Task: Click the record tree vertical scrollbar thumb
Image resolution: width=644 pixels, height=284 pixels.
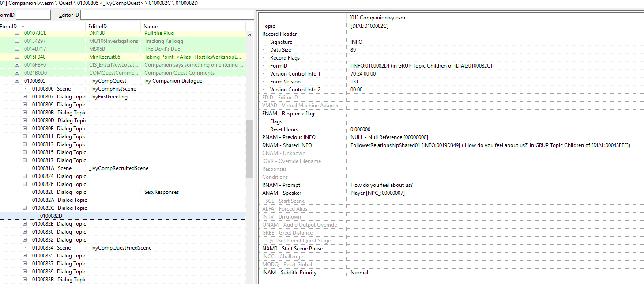Action: (x=249, y=149)
